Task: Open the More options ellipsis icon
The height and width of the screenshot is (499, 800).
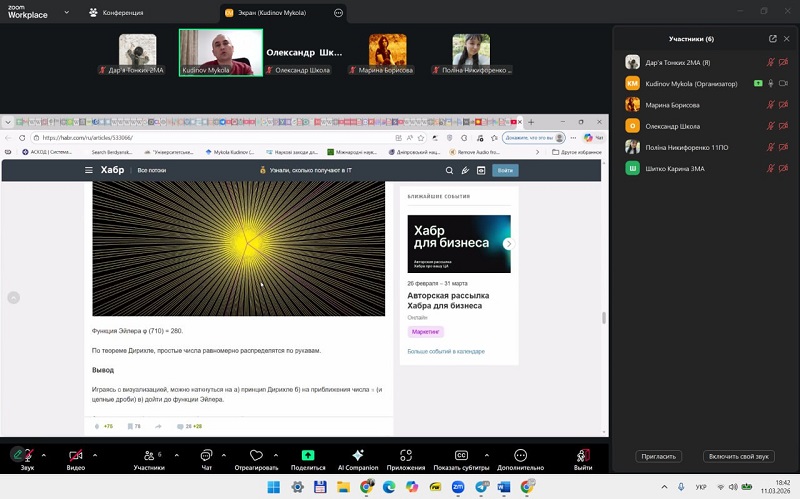Action: click(x=520, y=455)
